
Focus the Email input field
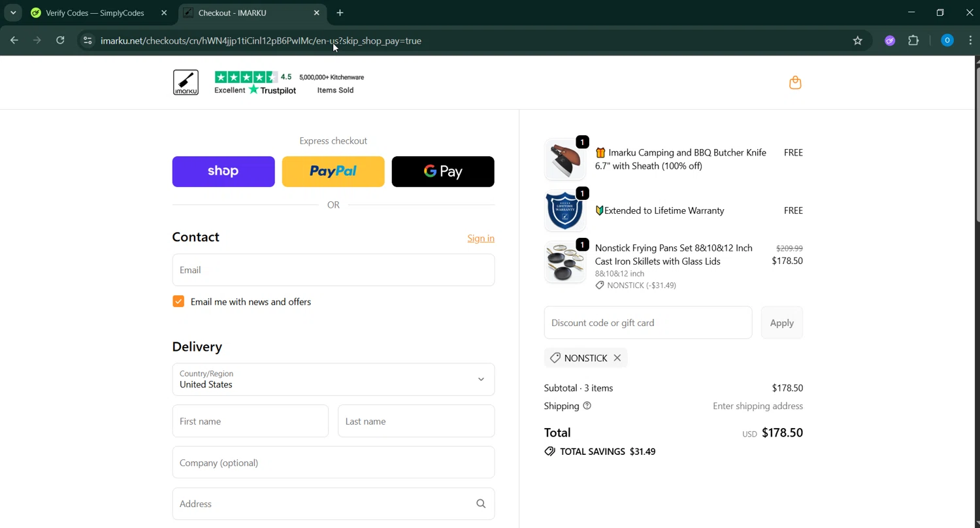(x=333, y=270)
